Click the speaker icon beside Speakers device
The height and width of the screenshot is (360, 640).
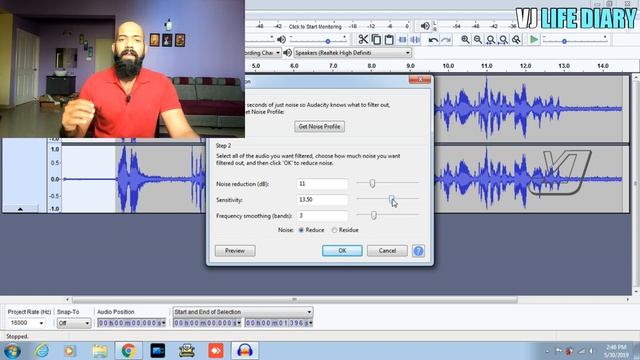(x=287, y=53)
